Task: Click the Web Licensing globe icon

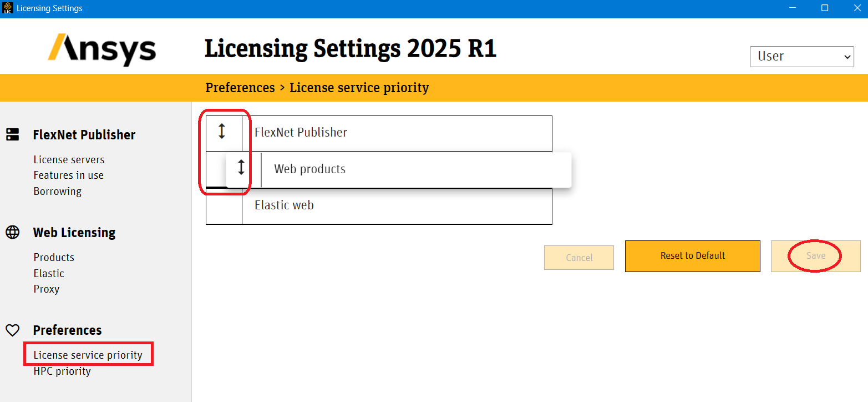Action: pyautogui.click(x=13, y=232)
